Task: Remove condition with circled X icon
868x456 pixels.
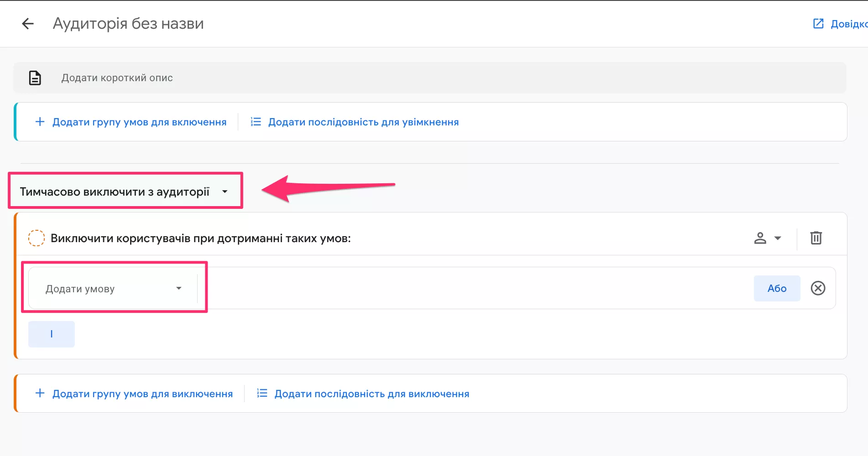Action: click(818, 288)
